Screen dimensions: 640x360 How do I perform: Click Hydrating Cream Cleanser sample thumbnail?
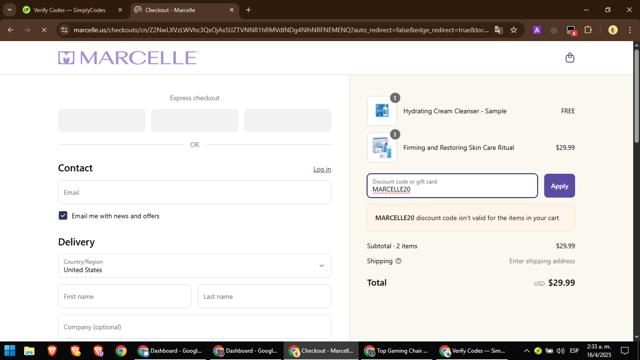click(x=382, y=111)
